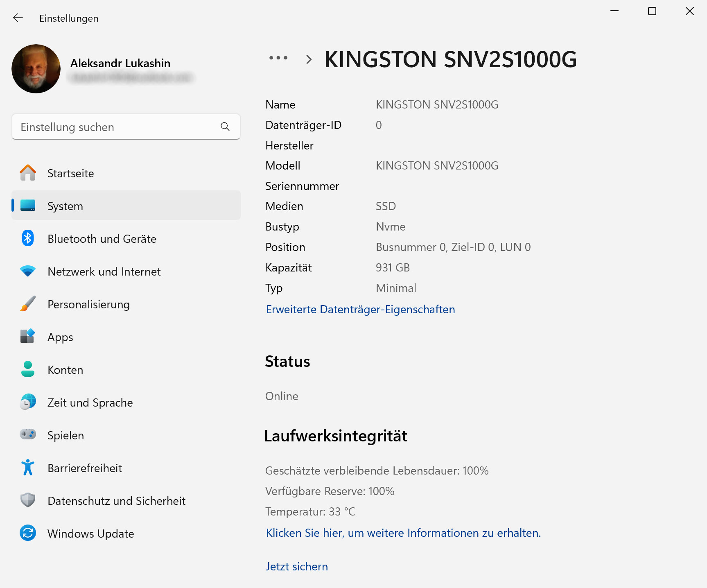Click the Bustyp value Nvme
Screen dimensions: 707x588
[391, 226]
